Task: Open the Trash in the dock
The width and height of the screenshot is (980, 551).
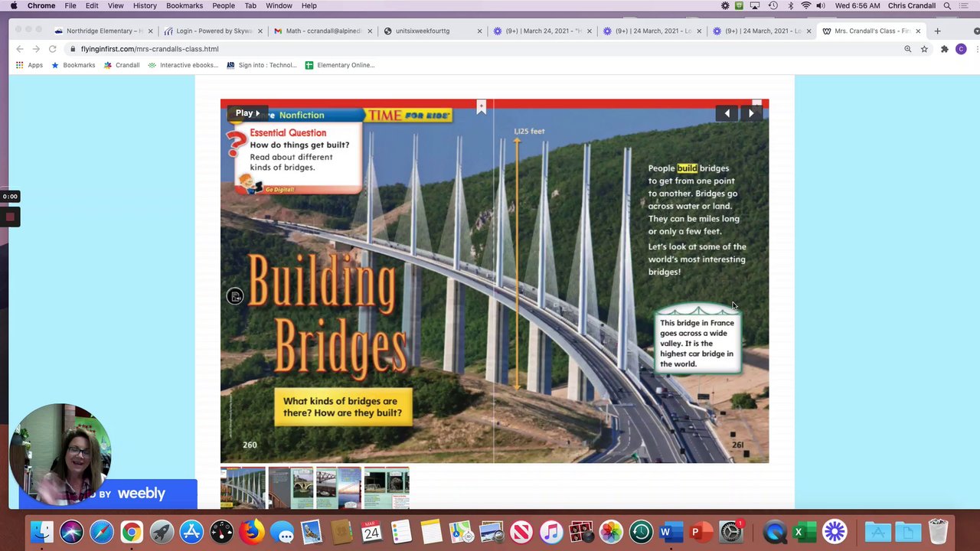Action: (x=939, y=531)
